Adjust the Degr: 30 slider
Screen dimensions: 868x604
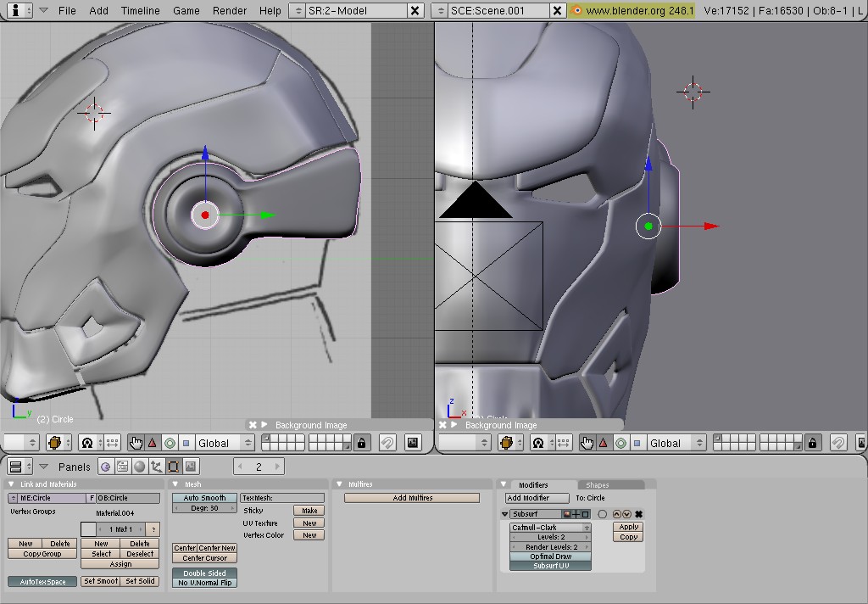click(204, 508)
